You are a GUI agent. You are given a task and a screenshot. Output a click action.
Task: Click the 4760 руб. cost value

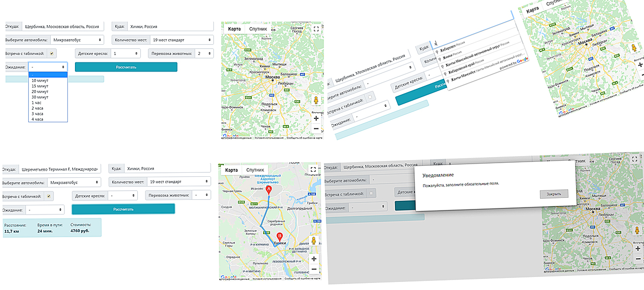(80, 232)
